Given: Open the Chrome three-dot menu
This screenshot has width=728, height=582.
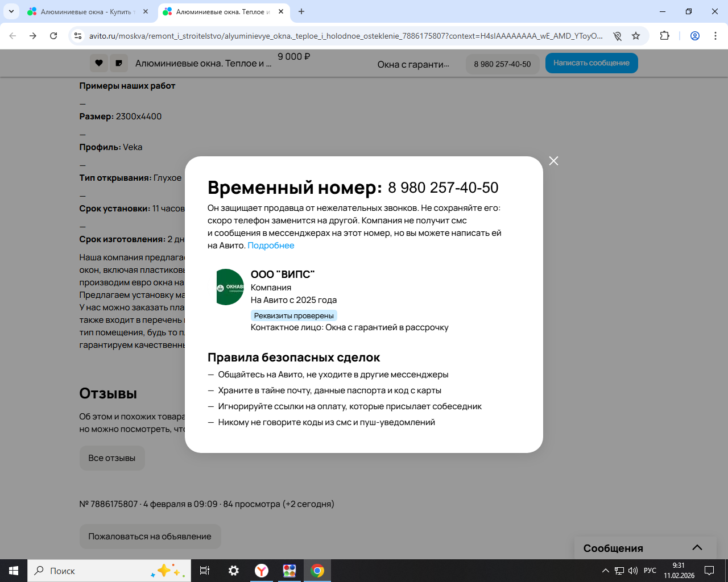Looking at the screenshot, I should (x=715, y=36).
